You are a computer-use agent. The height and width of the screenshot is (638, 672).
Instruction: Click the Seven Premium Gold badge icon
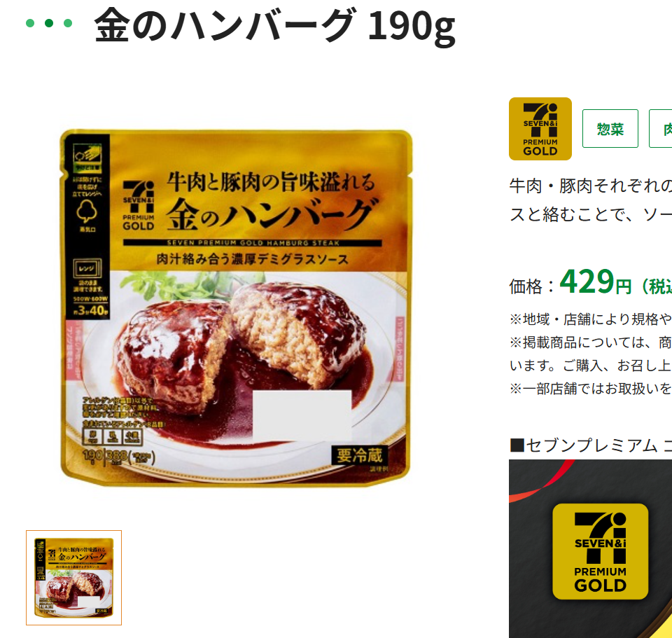click(540, 129)
